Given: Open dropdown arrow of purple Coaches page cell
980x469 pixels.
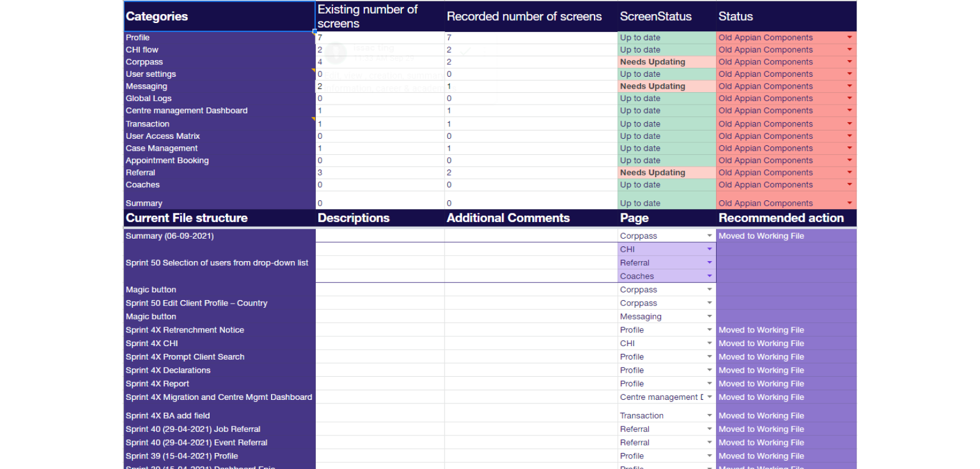Looking at the screenshot, I should pos(710,276).
